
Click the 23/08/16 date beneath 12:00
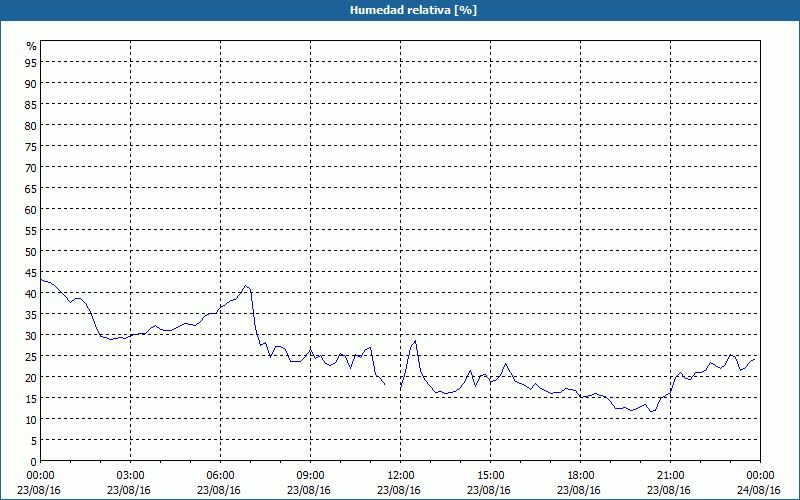(x=399, y=490)
